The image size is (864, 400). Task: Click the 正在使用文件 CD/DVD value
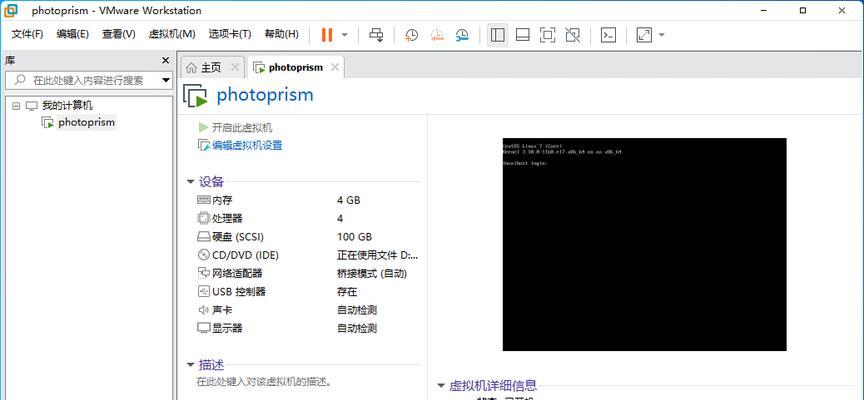377,255
